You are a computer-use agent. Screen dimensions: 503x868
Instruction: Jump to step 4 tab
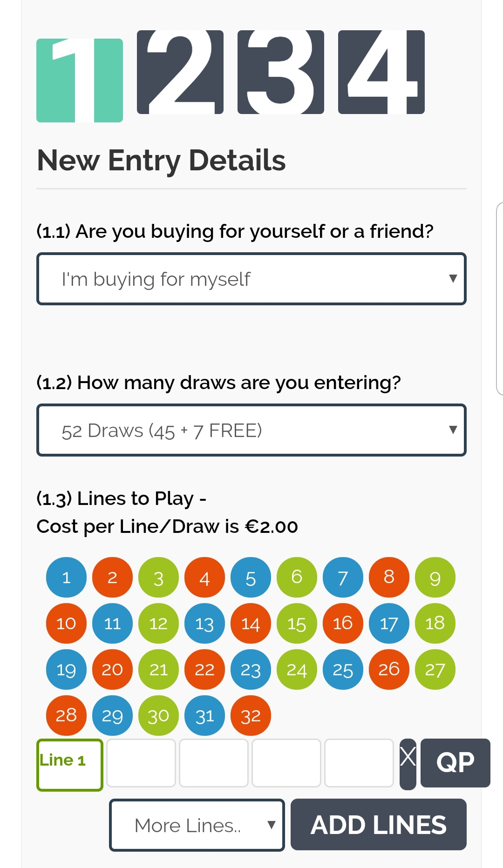(x=381, y=72)
